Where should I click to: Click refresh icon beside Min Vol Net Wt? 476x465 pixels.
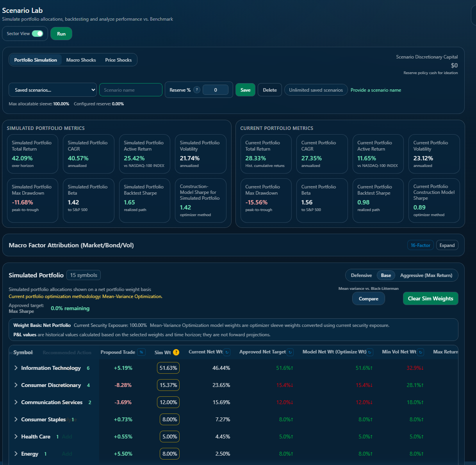(x=421, y=352)
